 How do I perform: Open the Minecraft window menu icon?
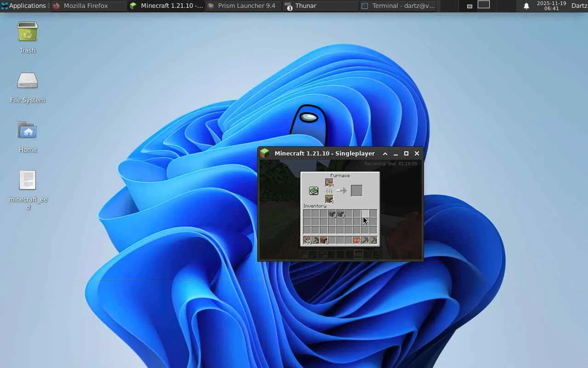click(x=264, y=153)
